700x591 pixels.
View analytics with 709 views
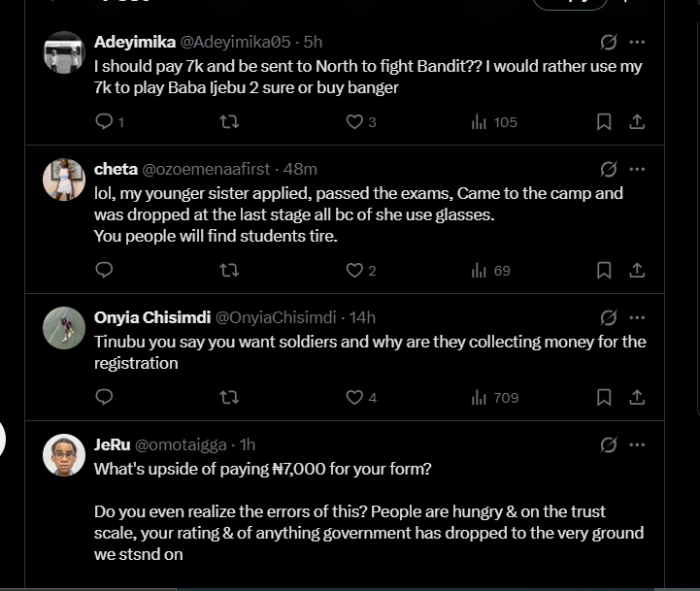pos(494,398)
